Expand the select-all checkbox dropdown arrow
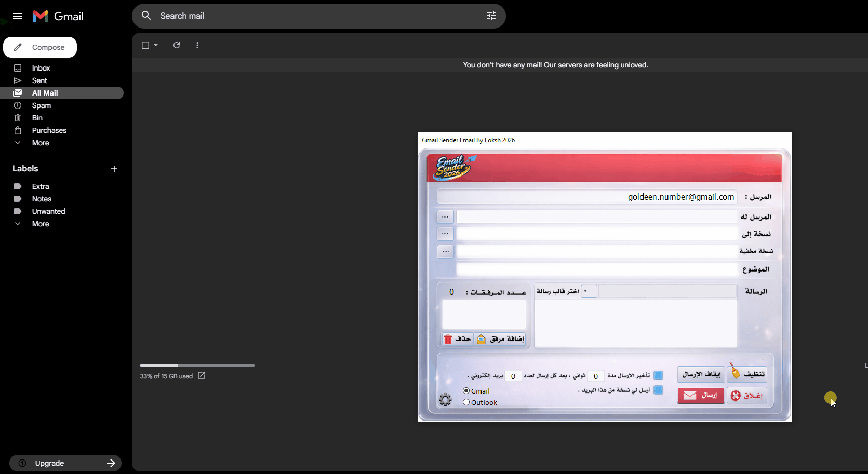This screenshot has height=474, width=868. 156,45
